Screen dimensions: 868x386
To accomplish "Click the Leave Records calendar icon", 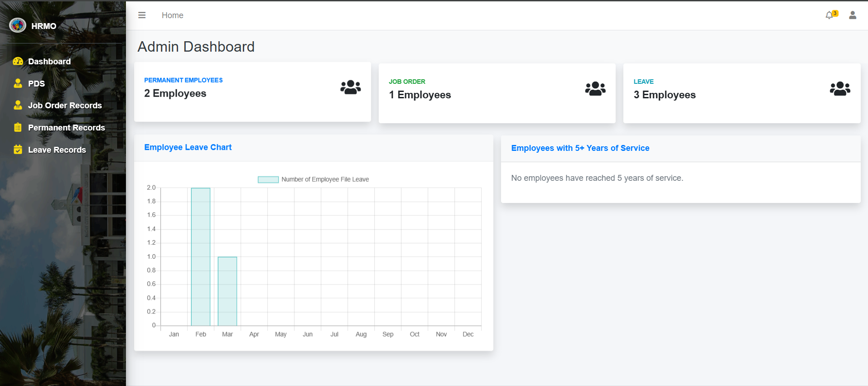I will coord(18,150).
